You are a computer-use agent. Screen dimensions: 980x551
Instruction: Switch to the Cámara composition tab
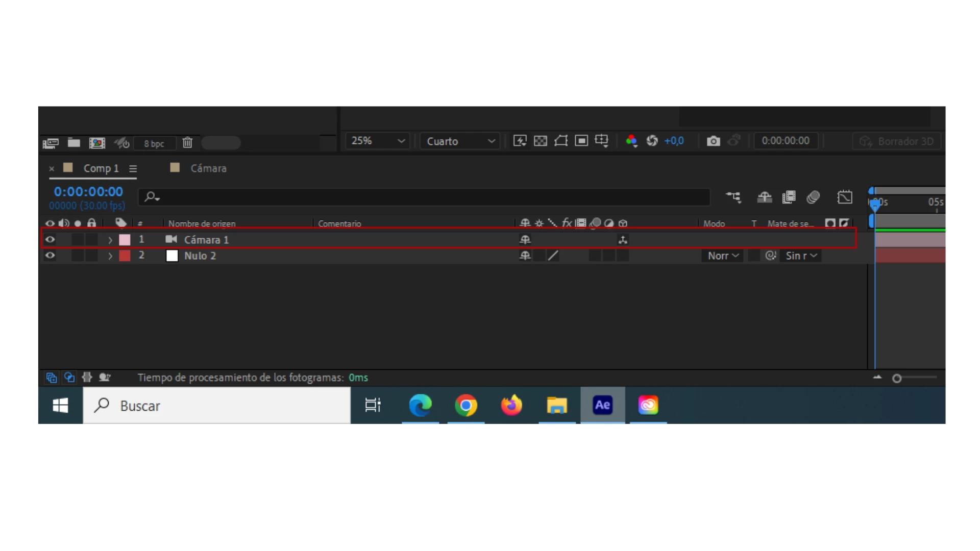click(208, 168)
